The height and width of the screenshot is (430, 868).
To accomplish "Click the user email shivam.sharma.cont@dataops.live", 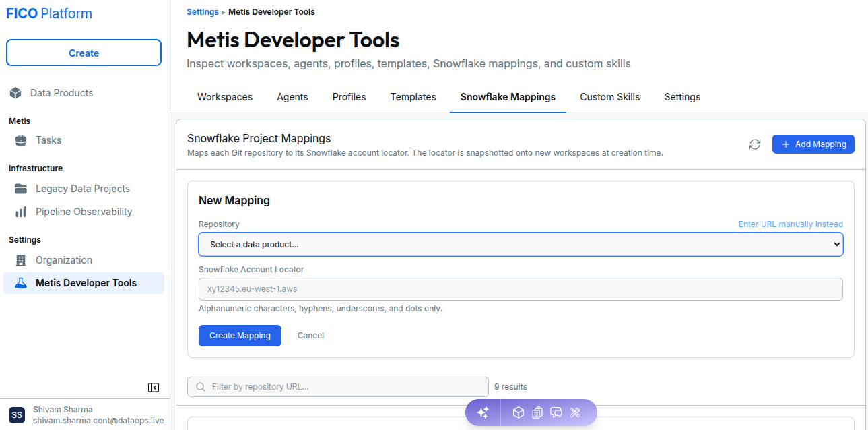I will [98, 421].
